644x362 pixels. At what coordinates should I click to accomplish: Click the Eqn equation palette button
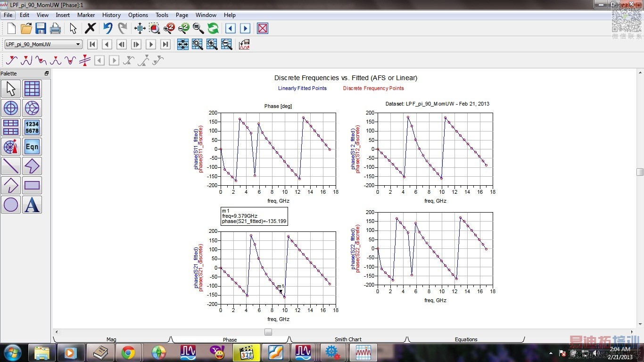32,147
